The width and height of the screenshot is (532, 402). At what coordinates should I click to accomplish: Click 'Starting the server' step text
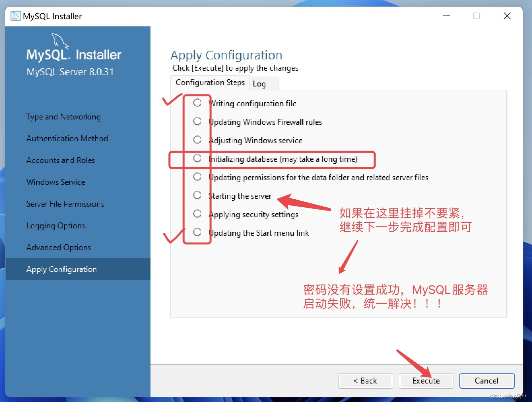coord(240,196)
